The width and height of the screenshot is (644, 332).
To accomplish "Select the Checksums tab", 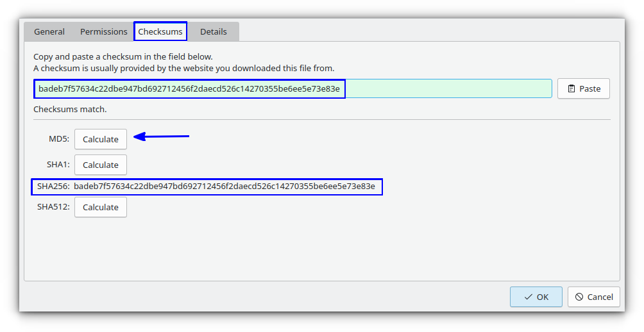I will (x=160, y=31).
